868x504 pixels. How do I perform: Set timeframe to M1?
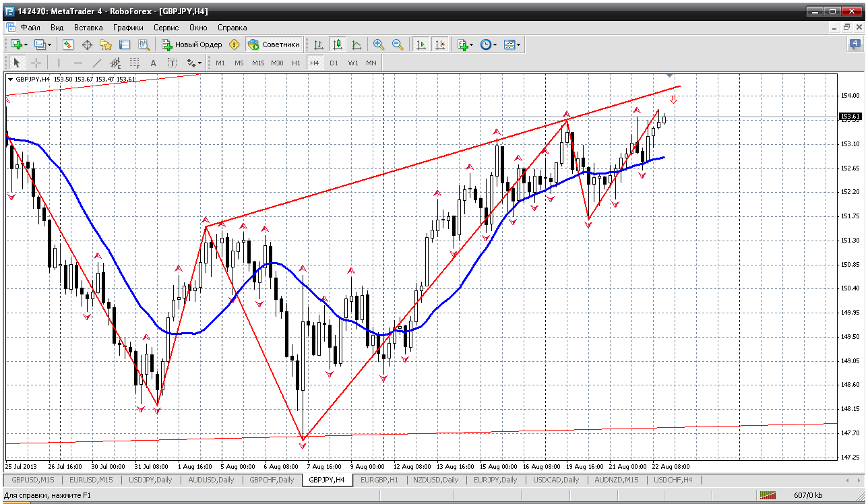coord(220,63)
